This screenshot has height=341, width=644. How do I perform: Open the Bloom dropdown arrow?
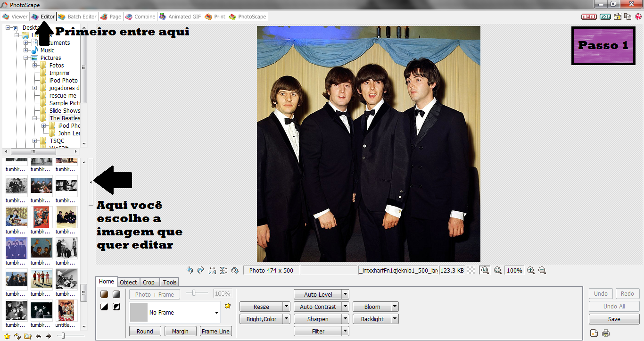pos(395,307)
